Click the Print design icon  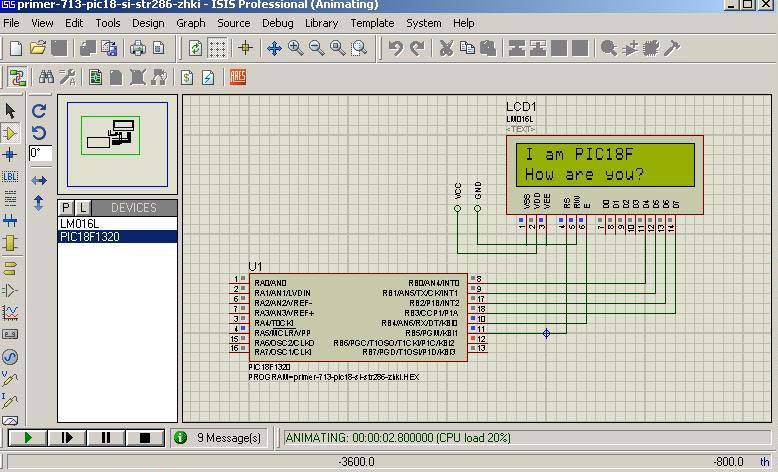(138, 48)
